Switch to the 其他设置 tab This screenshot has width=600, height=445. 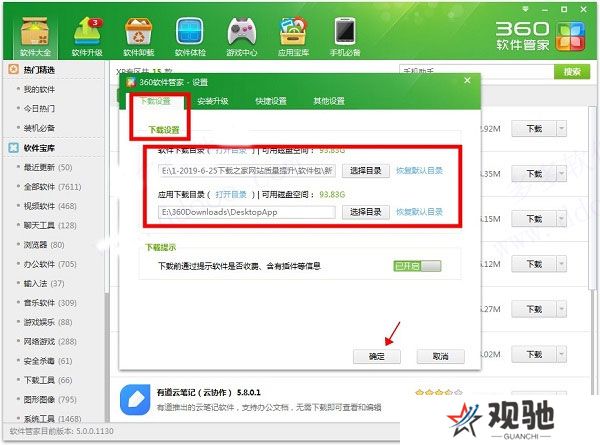pos(329,101)
